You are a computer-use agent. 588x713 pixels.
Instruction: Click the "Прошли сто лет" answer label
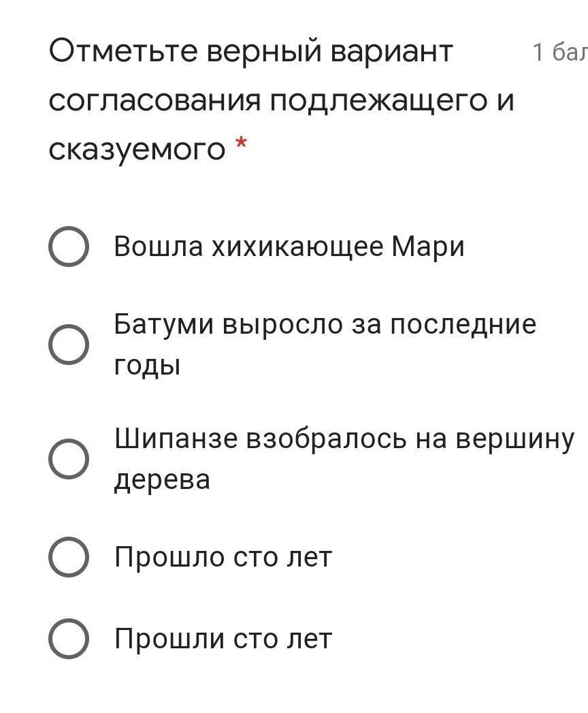pos(223,639)
